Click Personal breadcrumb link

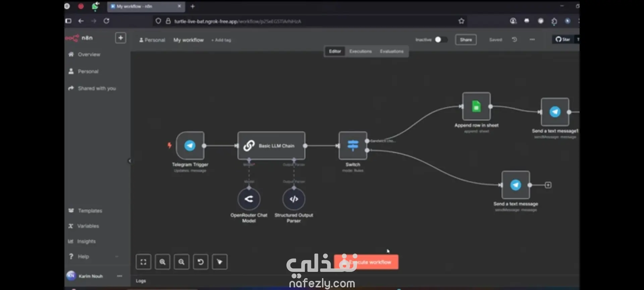pyautogui.click(x=152, y=40)
